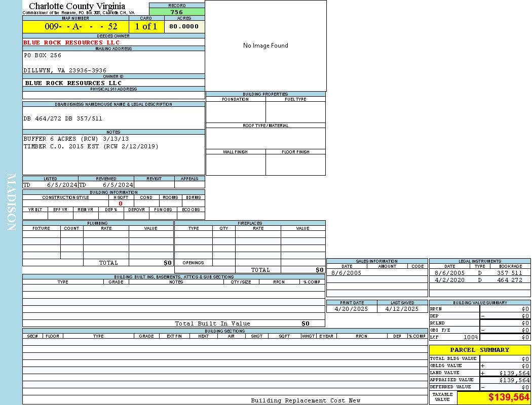This screenshot has height=405, width=532.
Task: Select the 8/6/2005 Sales Information date
Action: (347, 273)
